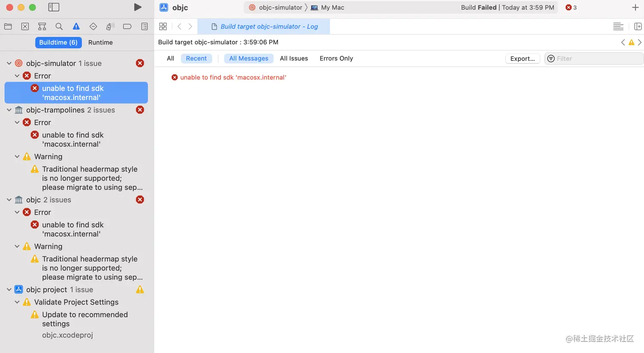
Task: Collapse the Warning group under objc target
Action: 17,247
